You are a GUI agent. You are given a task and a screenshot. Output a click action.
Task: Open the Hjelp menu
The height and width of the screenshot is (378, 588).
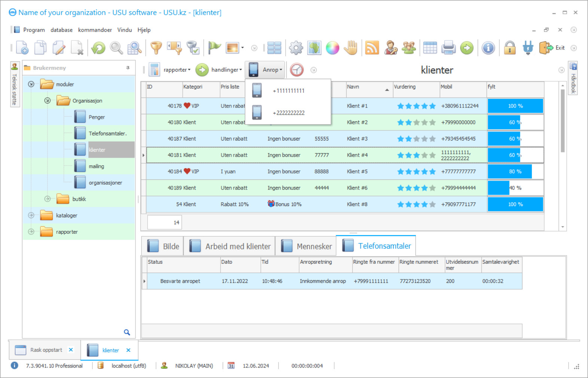[x=144, y=30]
